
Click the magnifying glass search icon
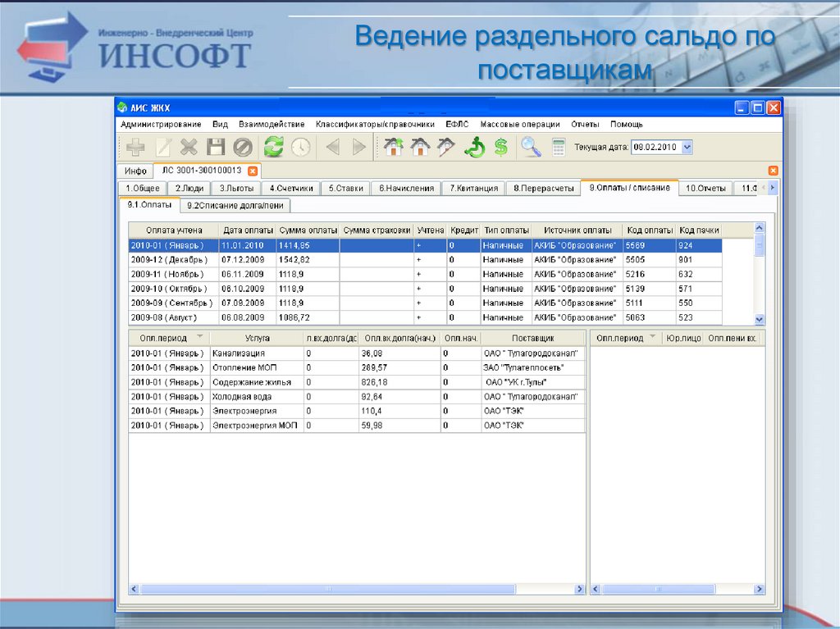point(531,147)
